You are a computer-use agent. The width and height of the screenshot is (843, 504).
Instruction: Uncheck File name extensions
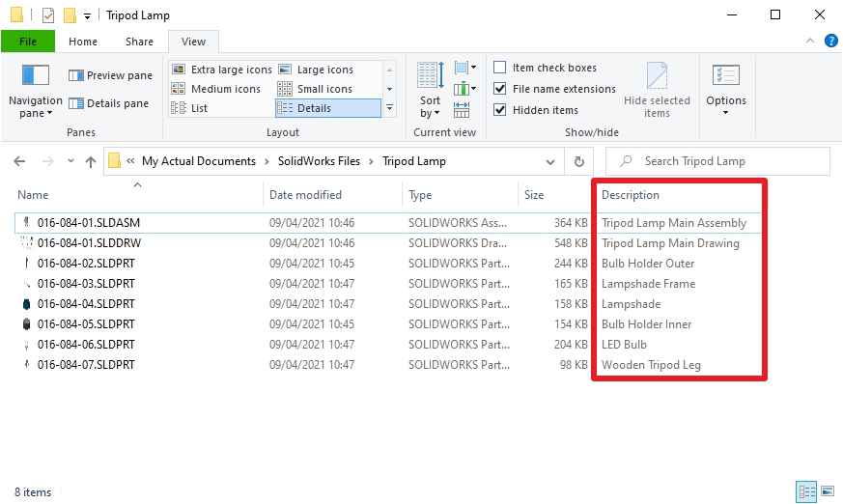[500, 89]
